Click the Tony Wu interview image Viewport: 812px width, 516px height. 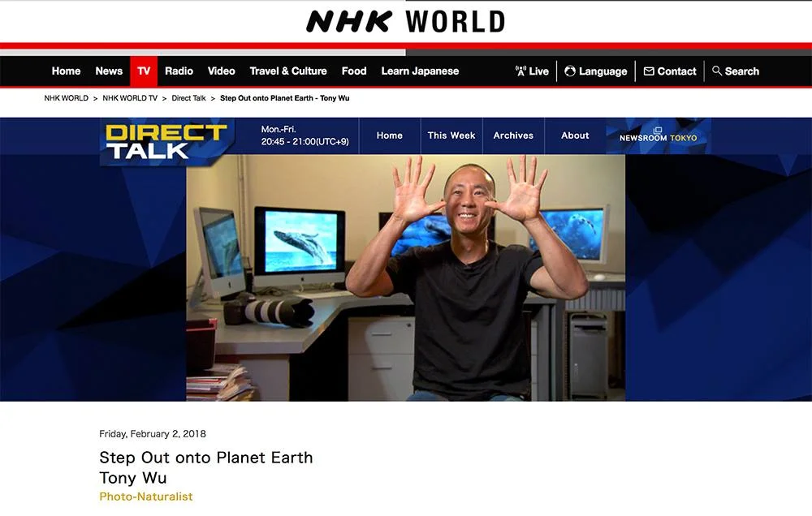pyautogui.click(x=405, y=278)
